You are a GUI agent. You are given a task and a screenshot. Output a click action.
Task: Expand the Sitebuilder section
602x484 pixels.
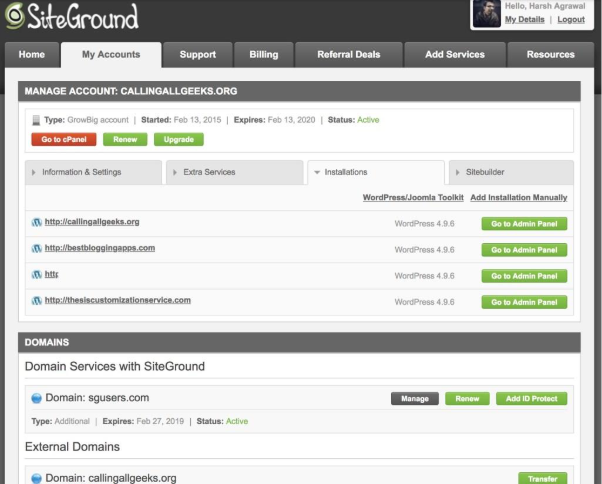pyautogui.click(x=511, y=172)
